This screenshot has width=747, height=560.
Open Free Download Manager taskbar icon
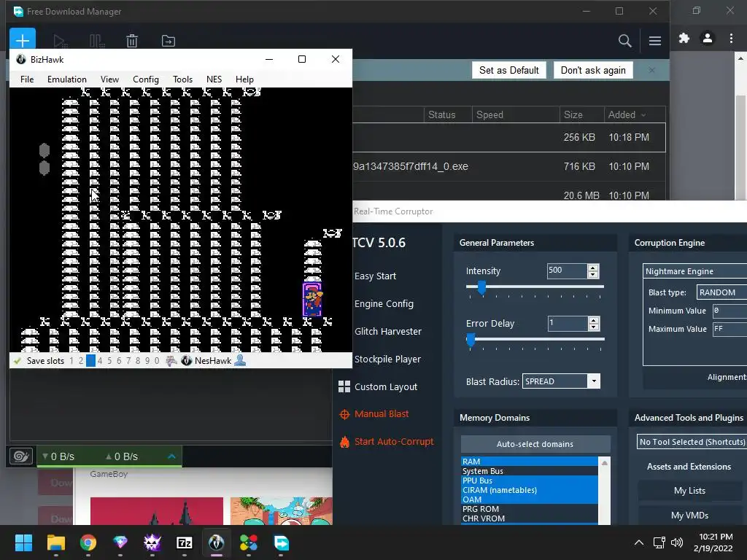click(281, 542)
